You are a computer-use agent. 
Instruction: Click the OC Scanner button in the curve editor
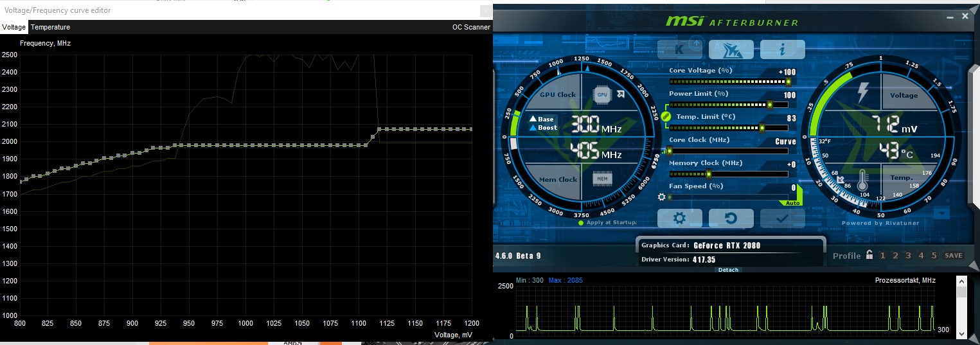(x=471, y=27)
